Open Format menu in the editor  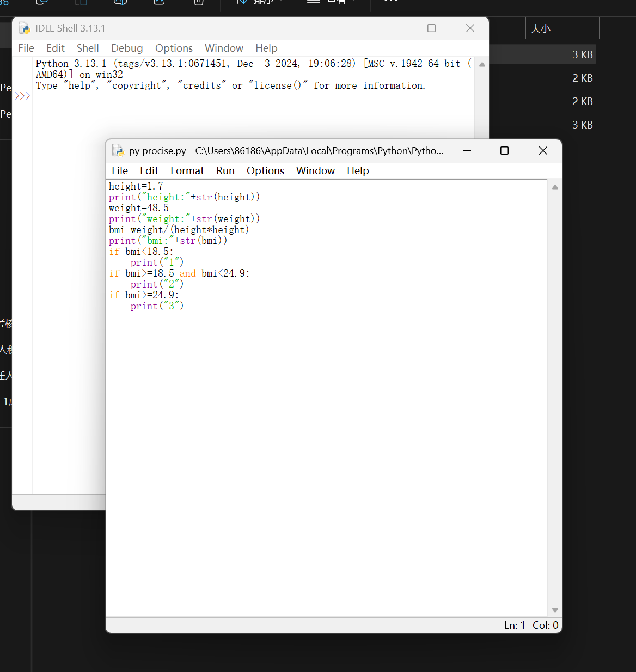187,170
